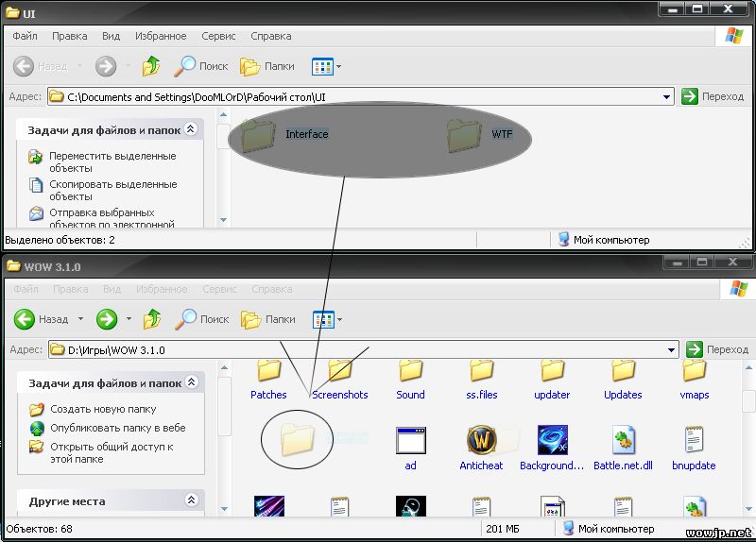Select the bnupdate text file
This screenshot has width=756, height=542.
pyautogui.click(x=695, y=441)
